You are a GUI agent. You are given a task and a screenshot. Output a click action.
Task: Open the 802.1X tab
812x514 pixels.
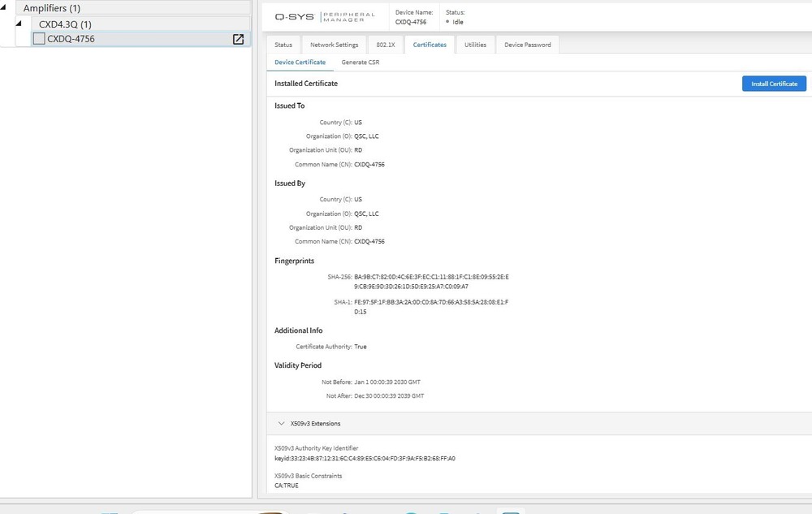coord(385,45)
